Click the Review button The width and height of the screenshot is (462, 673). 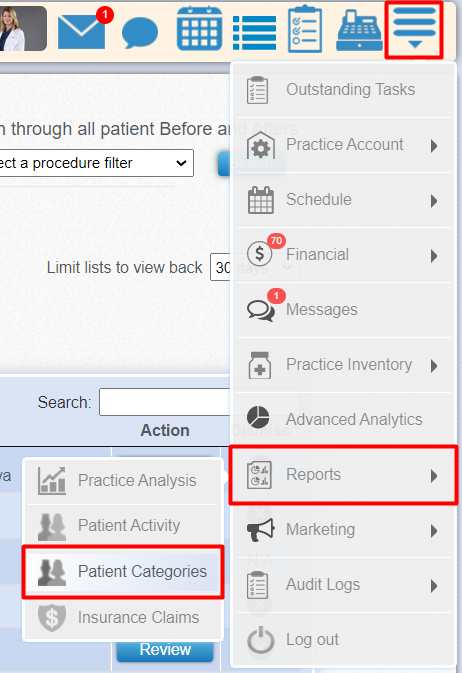tap(165, 650)
